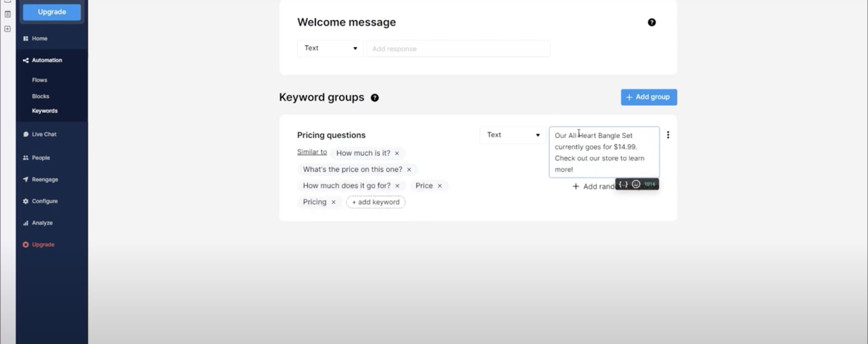The image size is (868, 344).
Task: Open Keyword groups help icon
Action: (374, 98)
